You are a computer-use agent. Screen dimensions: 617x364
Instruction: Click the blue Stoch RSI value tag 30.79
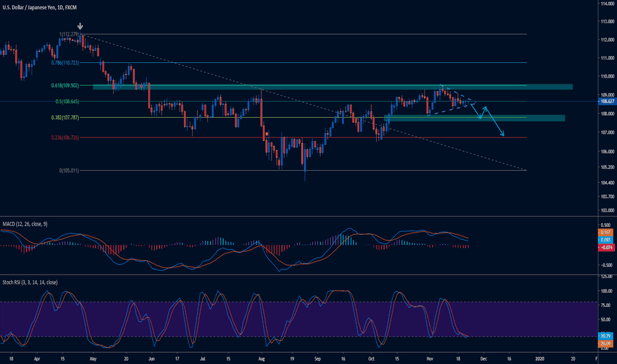pos(606,336)
